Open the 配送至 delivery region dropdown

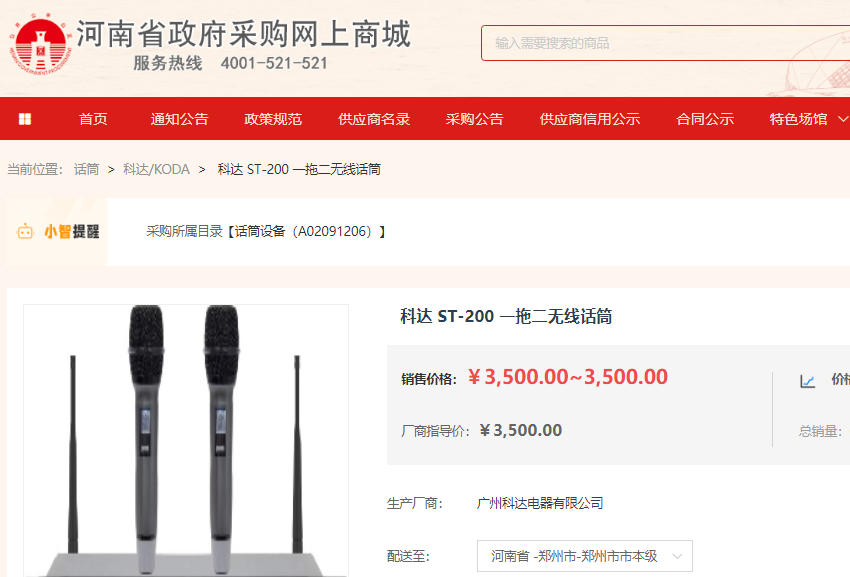tap(584, 556)
